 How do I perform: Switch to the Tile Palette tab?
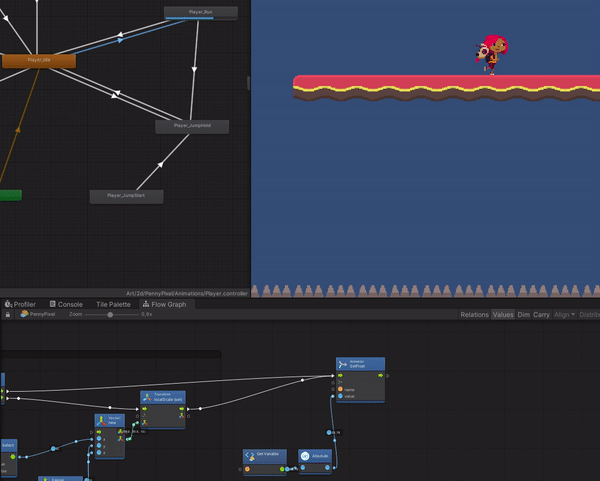112,304
